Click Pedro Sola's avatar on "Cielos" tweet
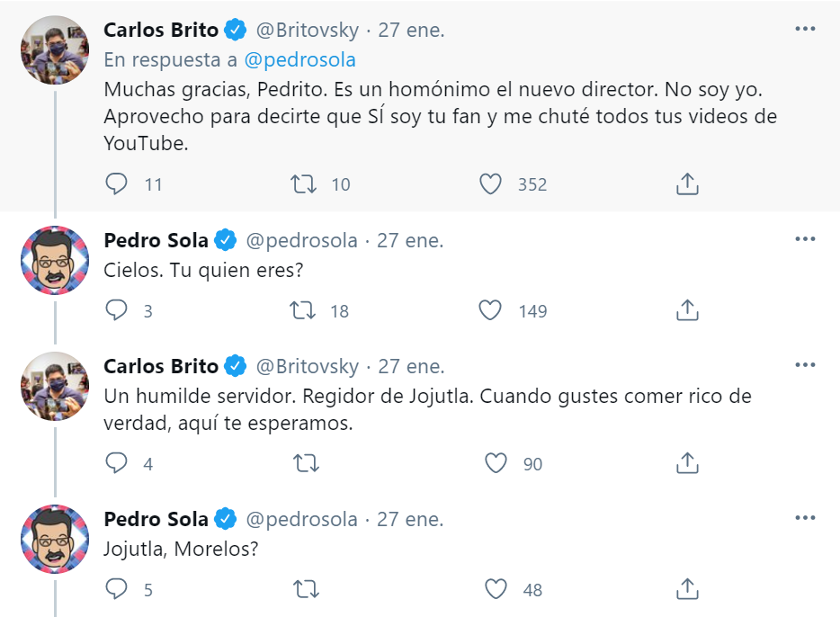The width and height of the screenshot is (840, 617). (55, 260)
